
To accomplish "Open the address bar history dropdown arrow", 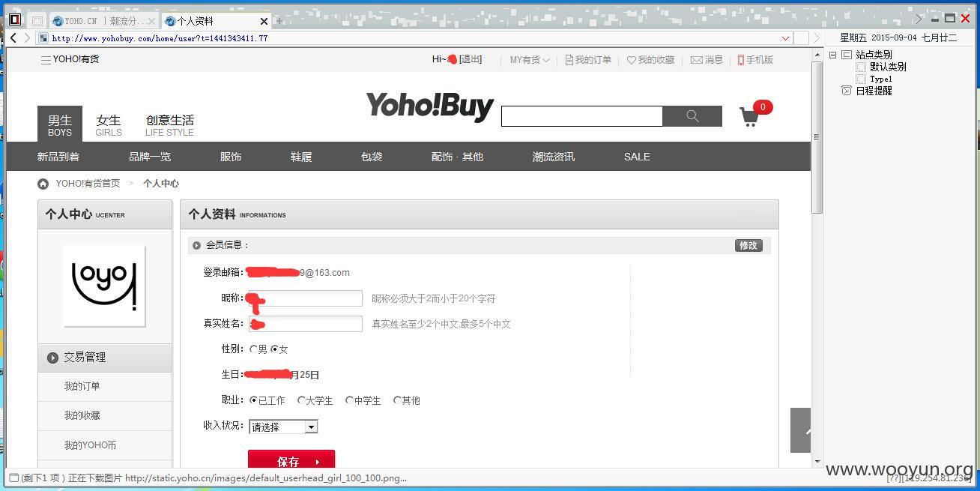I will click(785, 38).
